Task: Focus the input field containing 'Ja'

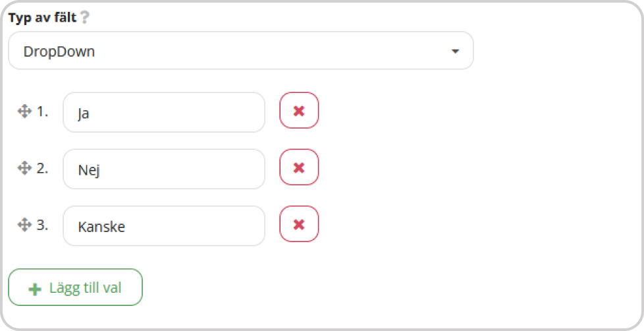Action: pos(164,112)
